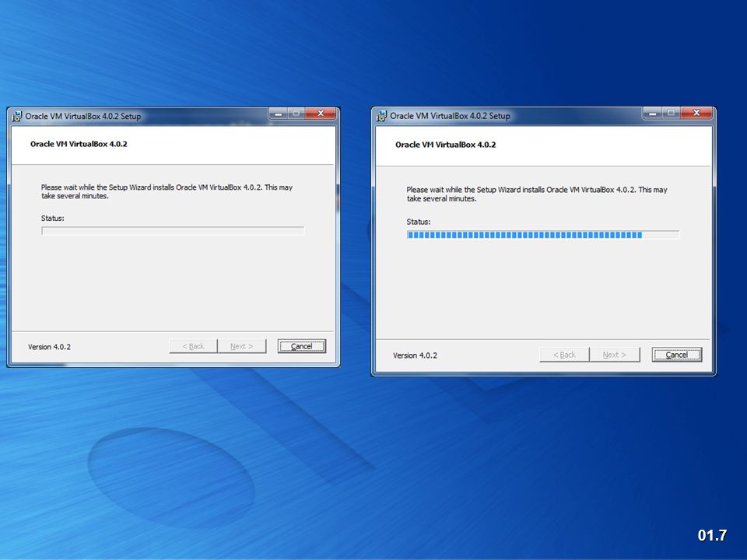Screen dimensions: 747x560
Task: Click the grayed-out maximize button in right window
Action: (672, 113)
